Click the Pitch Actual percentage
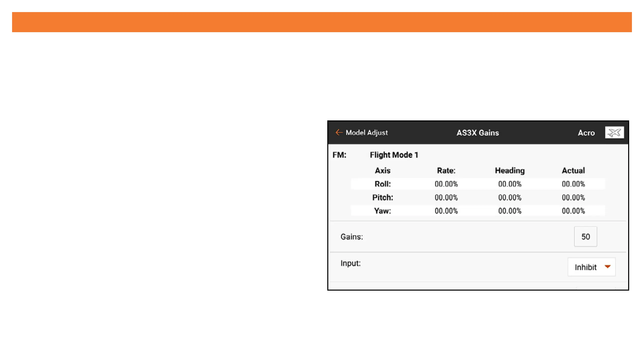The image size is (644, 362). (x=573, y=198)
